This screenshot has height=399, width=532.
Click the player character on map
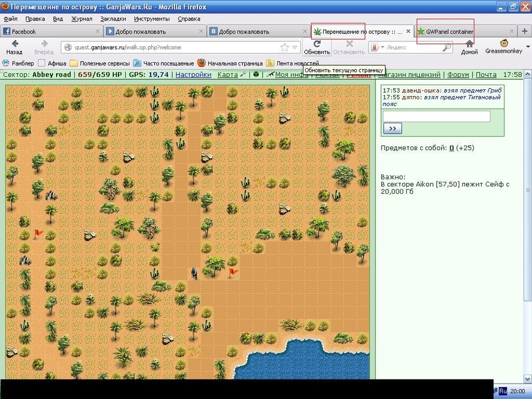(194, 273)
